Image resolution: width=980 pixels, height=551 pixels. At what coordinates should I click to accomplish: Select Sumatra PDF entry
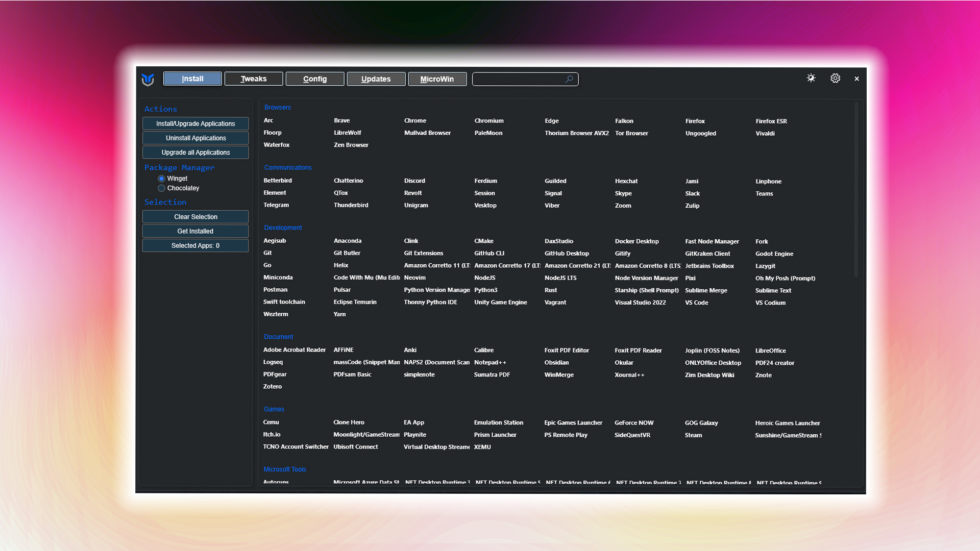492,374
